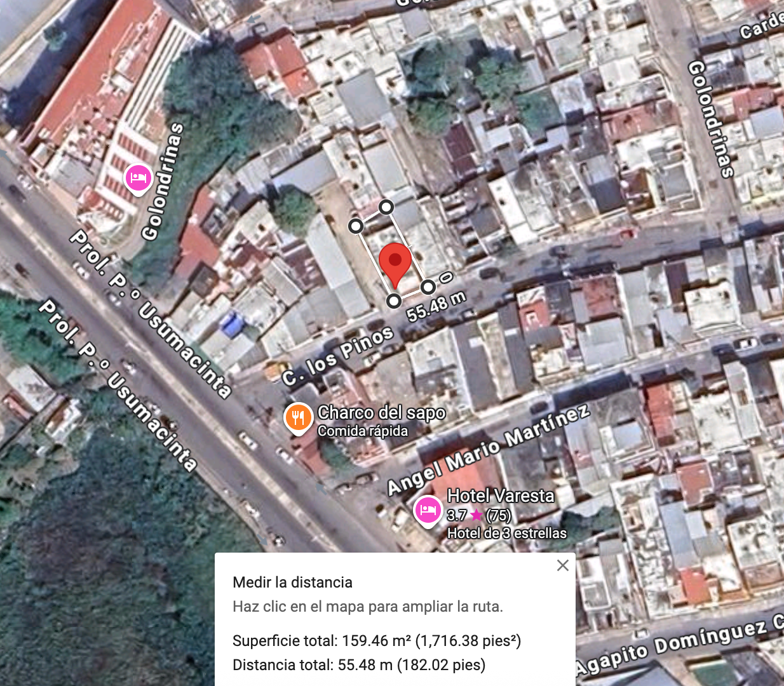Open the Charco del sapo restaurant icon

298,419
